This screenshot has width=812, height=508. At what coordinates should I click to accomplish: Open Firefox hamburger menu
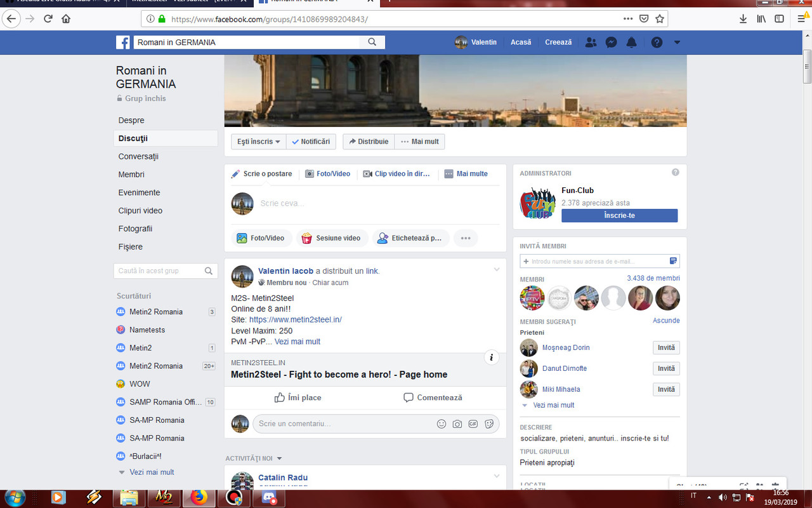click(802, 18)
